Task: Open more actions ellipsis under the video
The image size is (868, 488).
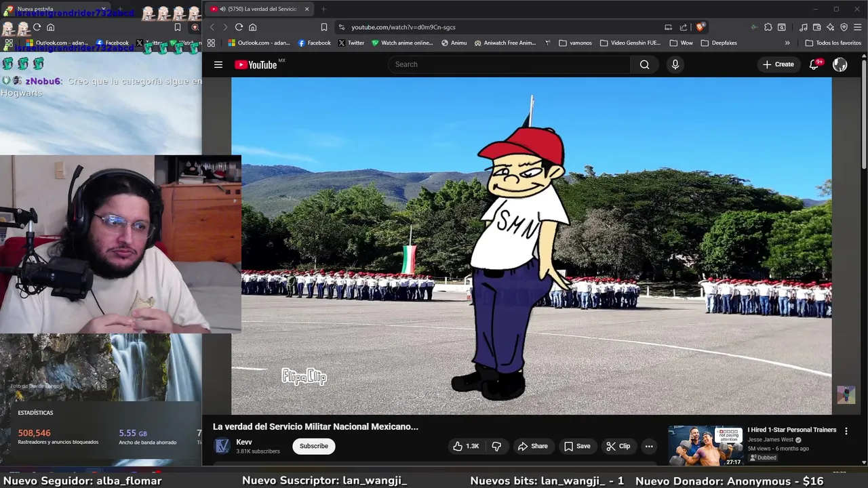Action: coord(649,446)
